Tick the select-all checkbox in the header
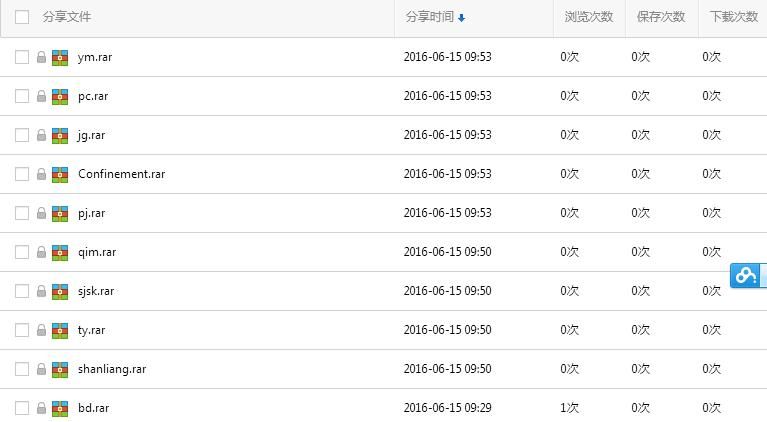 click(22, 17)
